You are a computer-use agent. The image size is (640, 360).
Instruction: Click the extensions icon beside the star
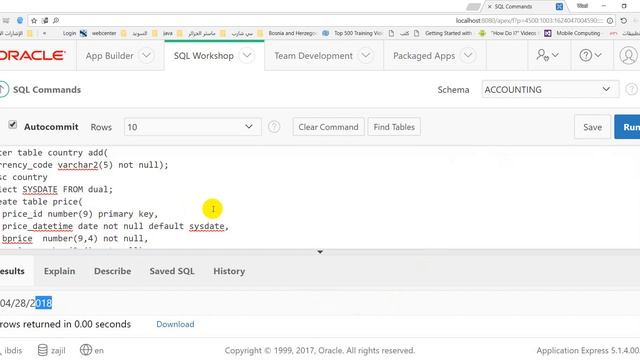point(45,20)
